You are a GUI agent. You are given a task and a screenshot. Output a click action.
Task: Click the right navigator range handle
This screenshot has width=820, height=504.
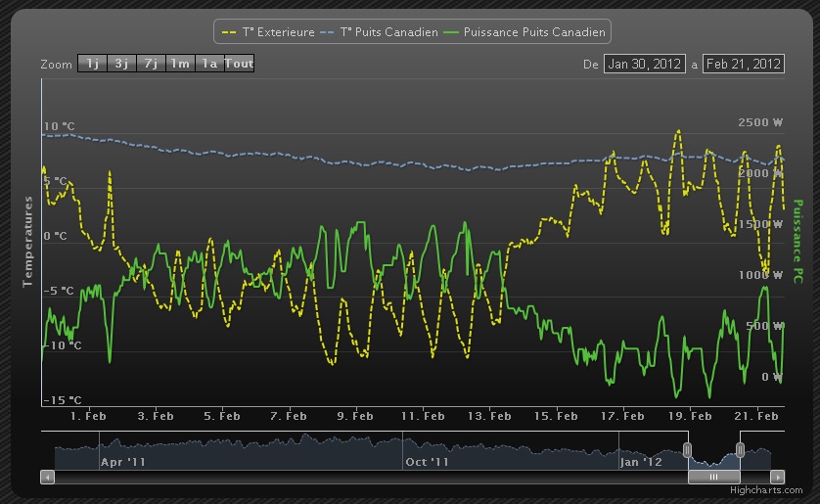[x=740, y=449]
